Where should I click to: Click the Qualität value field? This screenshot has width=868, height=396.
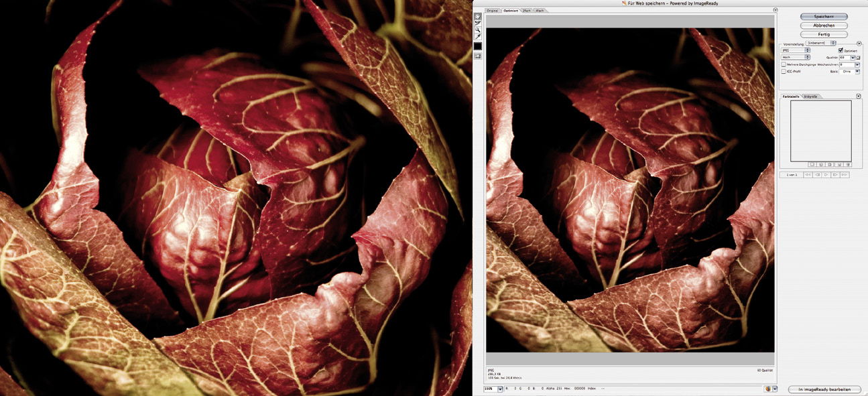pos(845,58)
